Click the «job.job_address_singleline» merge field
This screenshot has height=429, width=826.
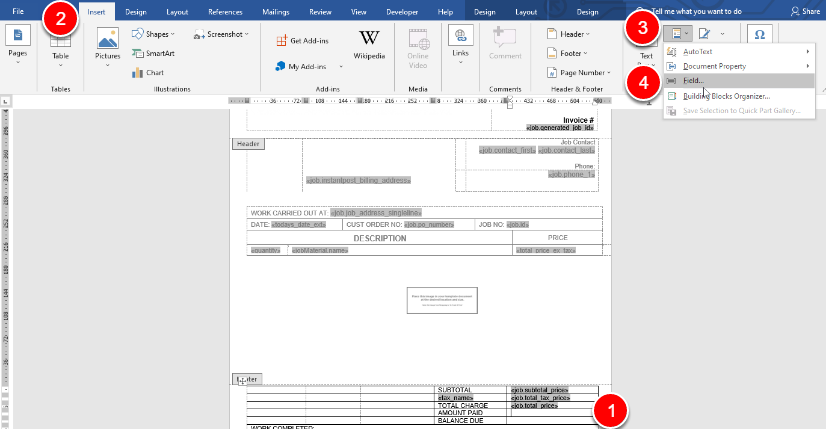[x=376, y=213]
